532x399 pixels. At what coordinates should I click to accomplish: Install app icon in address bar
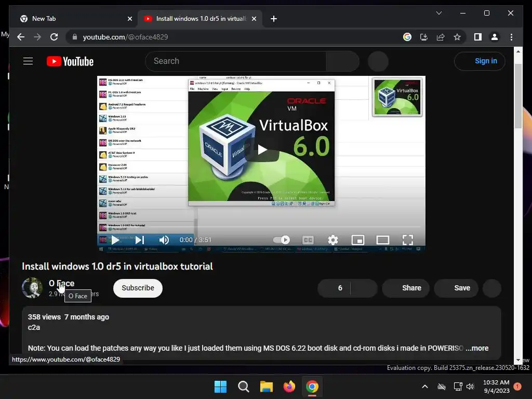coord(424,37)
